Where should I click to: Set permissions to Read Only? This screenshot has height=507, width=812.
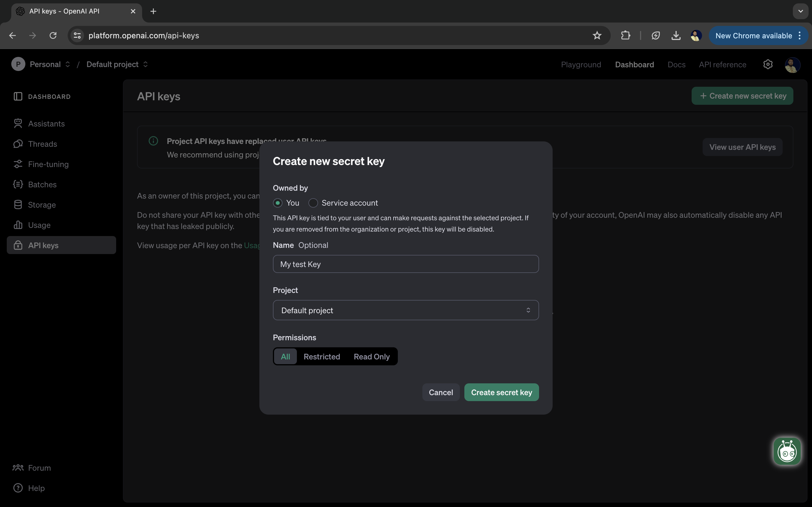click(371, 356)
